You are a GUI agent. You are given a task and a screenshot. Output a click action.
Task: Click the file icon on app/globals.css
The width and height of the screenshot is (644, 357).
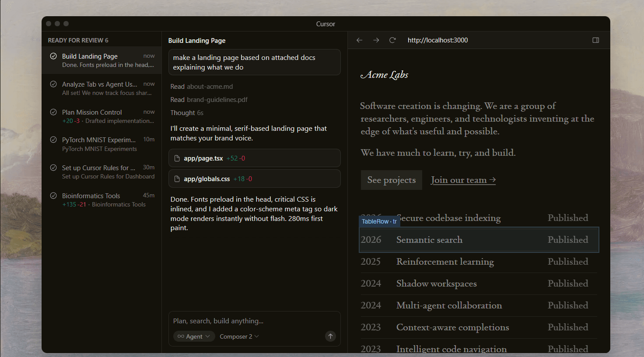click(x=176, y=178)
